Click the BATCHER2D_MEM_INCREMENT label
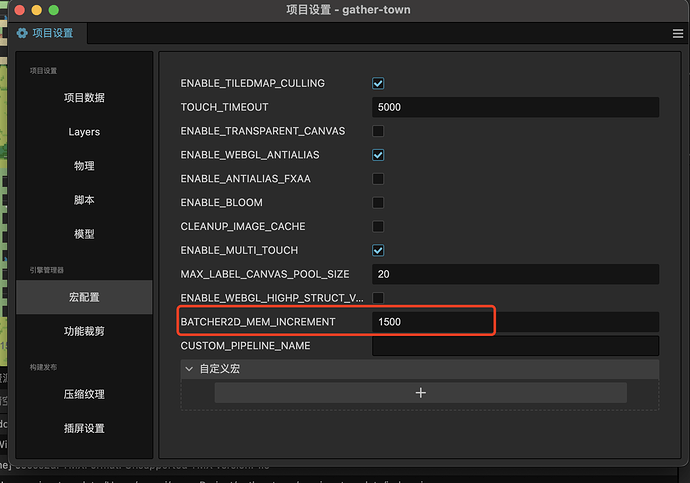Image resolution: width=690 pixels, height=483 pixels. click(x=258, y=322)
